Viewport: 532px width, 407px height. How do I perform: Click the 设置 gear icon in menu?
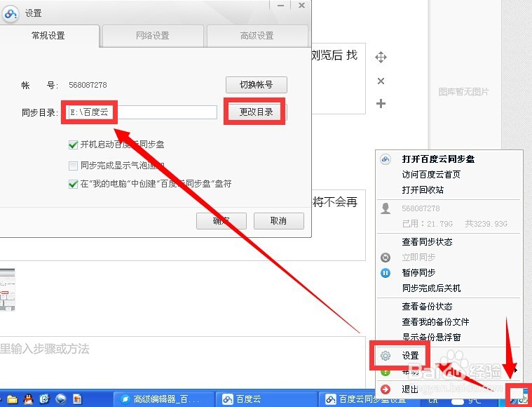click(386, 356)
